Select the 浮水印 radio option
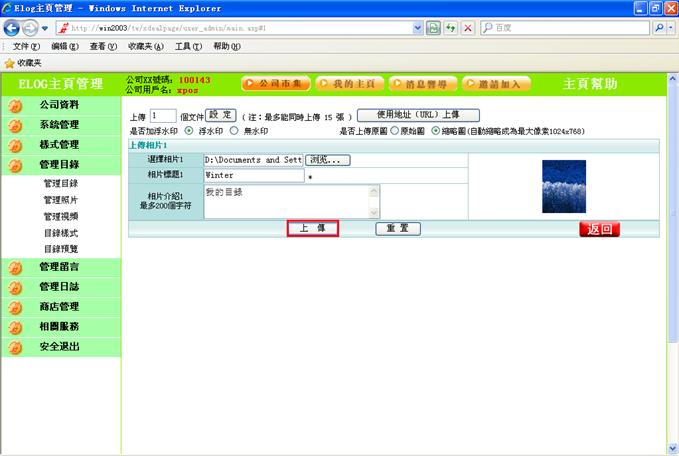679x456 pixels. click(x=190, y=131)
